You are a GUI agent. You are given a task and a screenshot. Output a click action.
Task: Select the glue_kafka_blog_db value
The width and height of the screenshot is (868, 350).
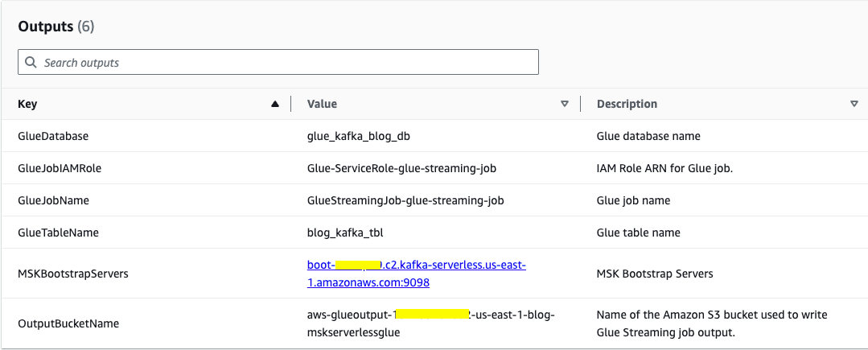pyautogui.click(x=359, y=136)
